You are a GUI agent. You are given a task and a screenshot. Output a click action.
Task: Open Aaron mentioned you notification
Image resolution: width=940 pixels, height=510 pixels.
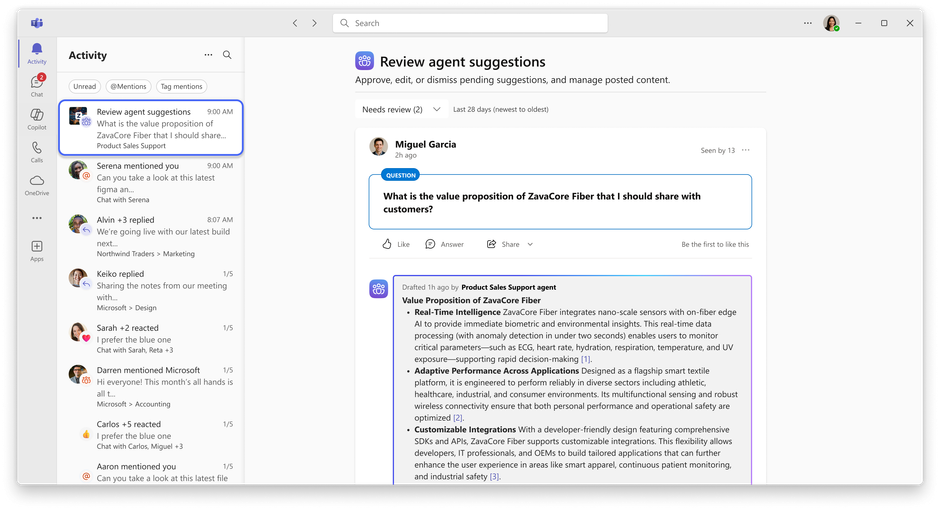coord(150,472)
